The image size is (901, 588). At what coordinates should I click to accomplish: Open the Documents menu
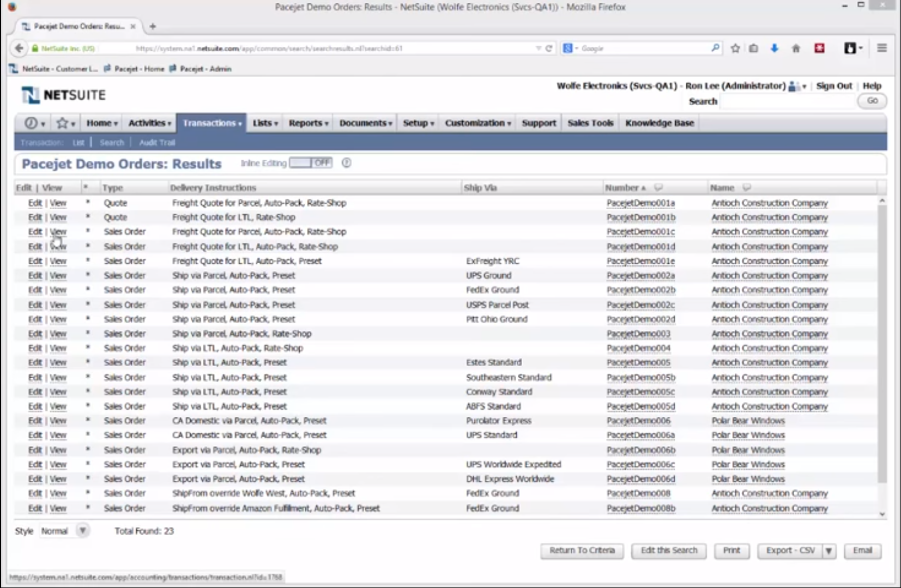click(366, 123)
